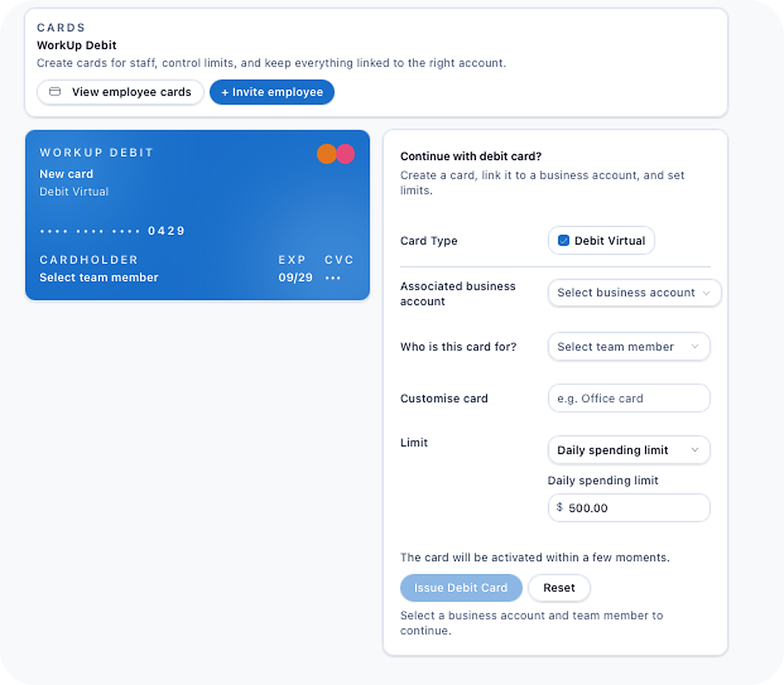784x685 pixels.
Task: Click the card icon on View employee cards
Action: coord(56,92)
